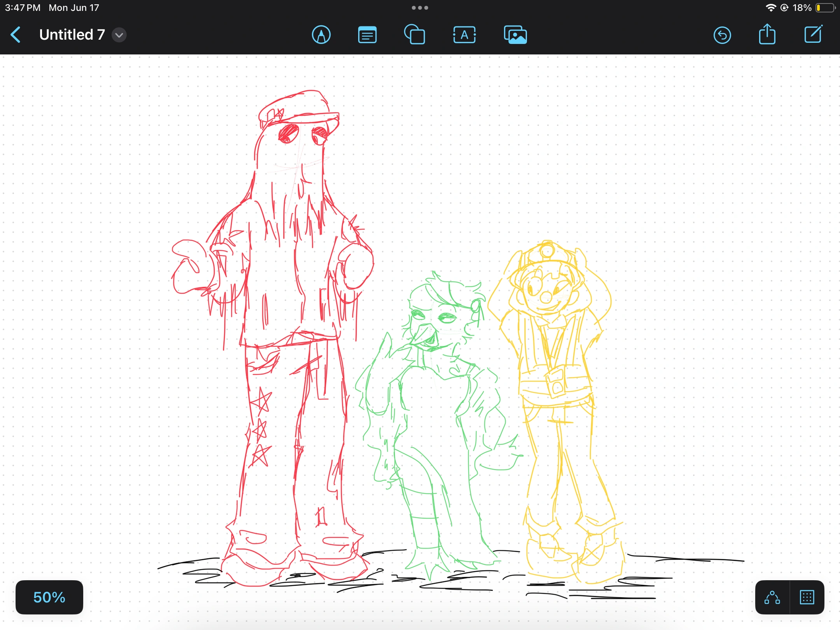Screen dimensions: 840x630
Task: Toggle connector lines mode
Action: click(x=772, y=597)
